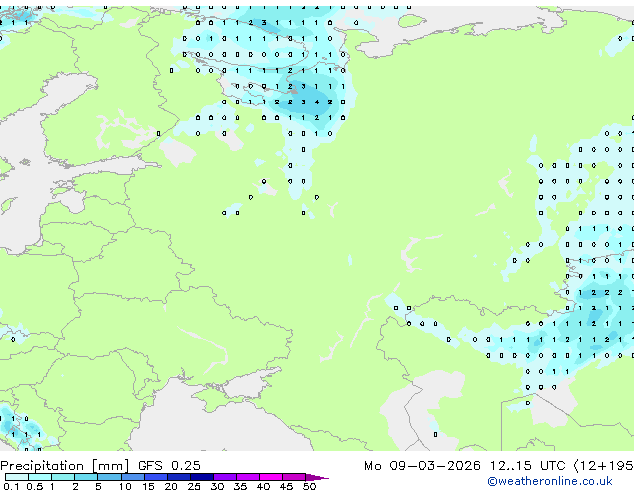
Task: Click the legend swatch between 45 and 50
Action: pos(294,477)
